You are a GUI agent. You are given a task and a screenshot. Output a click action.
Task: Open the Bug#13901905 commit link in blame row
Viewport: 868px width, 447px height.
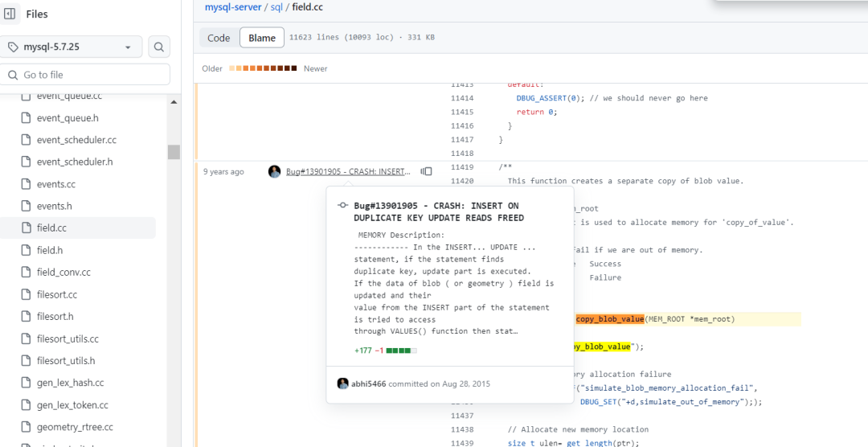point(348,172)
